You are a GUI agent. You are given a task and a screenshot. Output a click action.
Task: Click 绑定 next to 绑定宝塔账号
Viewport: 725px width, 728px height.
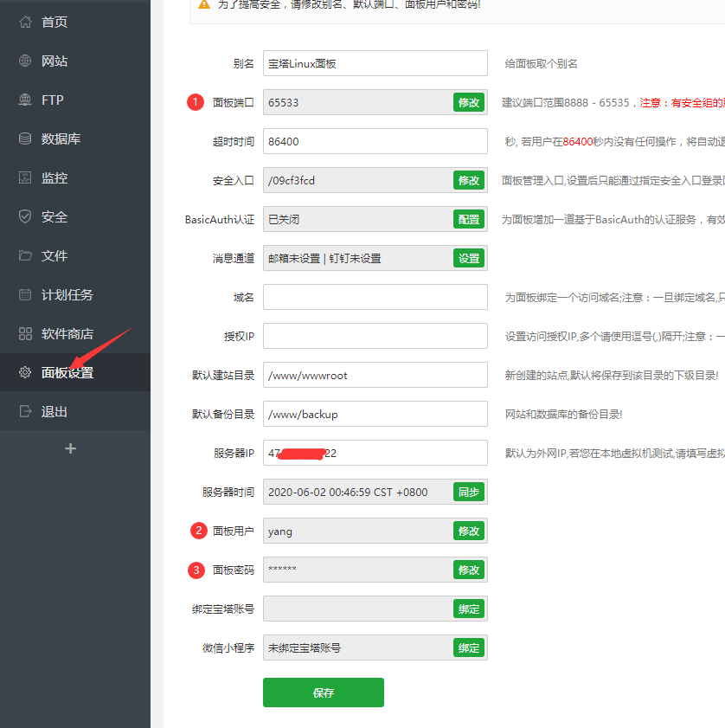click(x=468, y=609)
